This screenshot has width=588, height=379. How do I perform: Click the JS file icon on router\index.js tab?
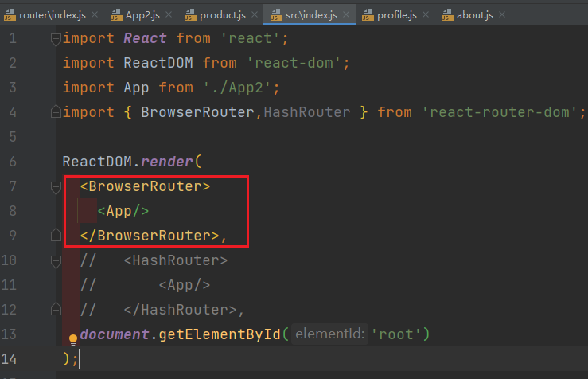coord(10,15)
